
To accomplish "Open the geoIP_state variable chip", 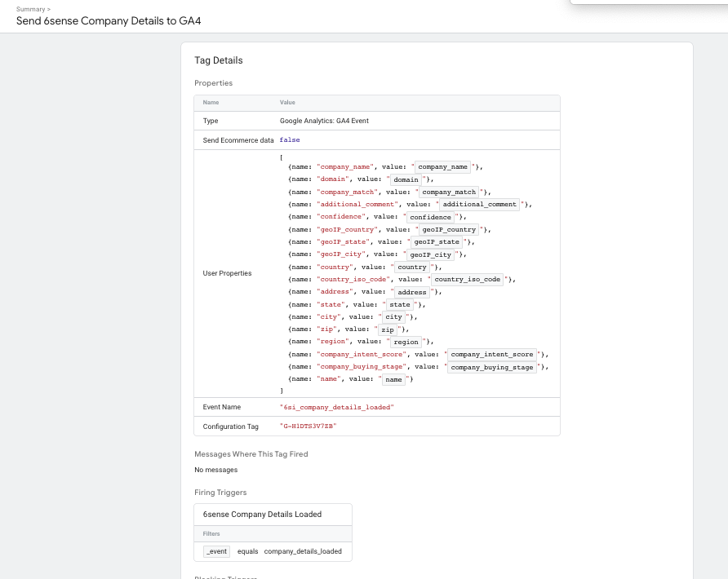I will pos(437,241).
